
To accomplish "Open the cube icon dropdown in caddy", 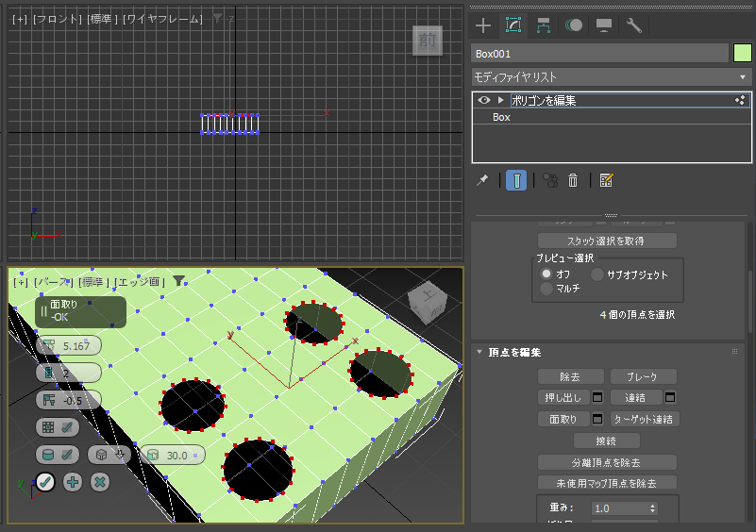I will tap(109, 455).
